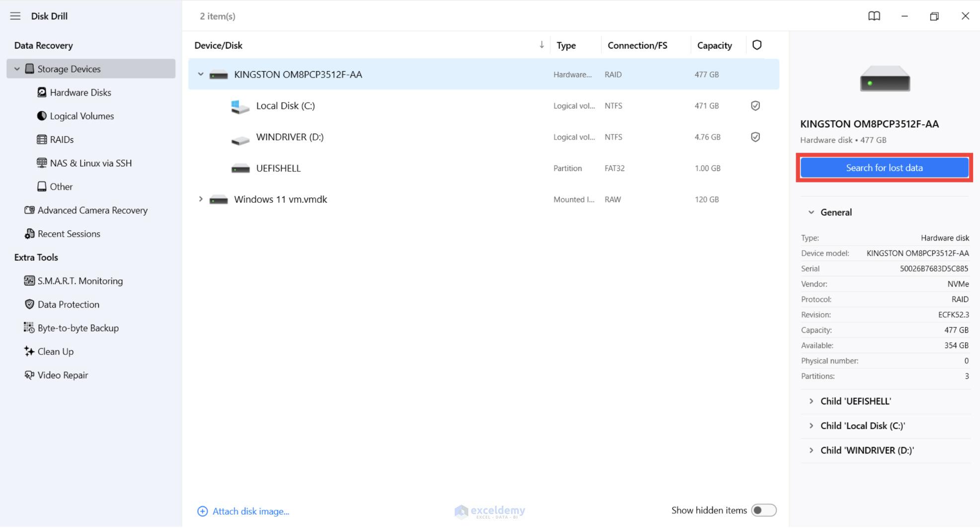Click the Video Repair icon
The width and height of the screenshot is (980, 528).
click(29, 375)
